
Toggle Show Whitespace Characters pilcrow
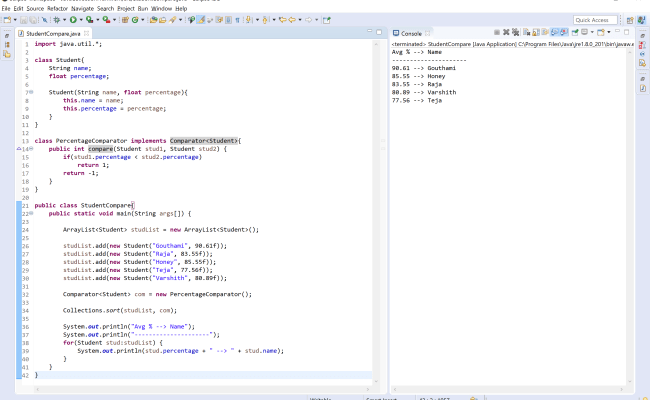click(238, 20)
